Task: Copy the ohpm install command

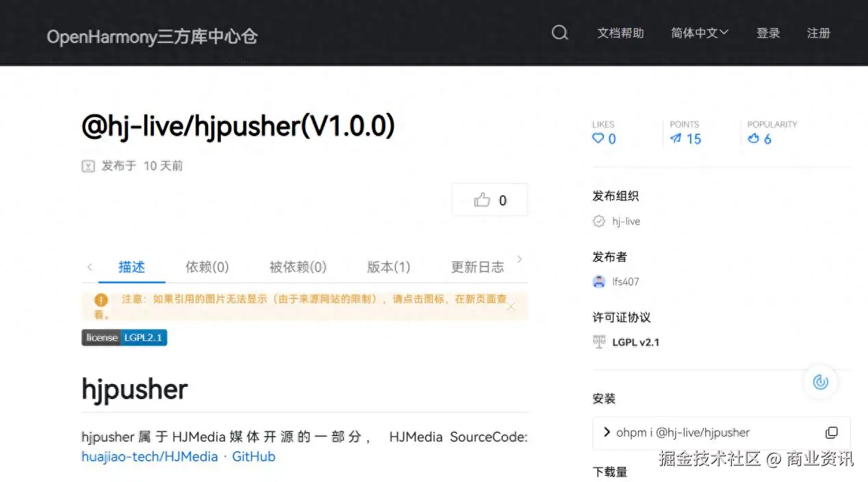Action: 832,433
